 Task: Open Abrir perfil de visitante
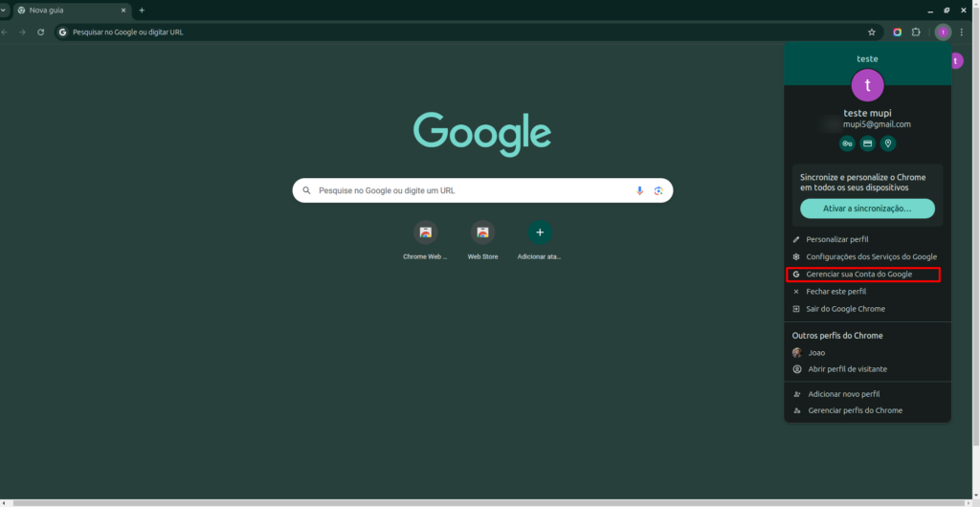pyautogui.click(x=867, y=369)
